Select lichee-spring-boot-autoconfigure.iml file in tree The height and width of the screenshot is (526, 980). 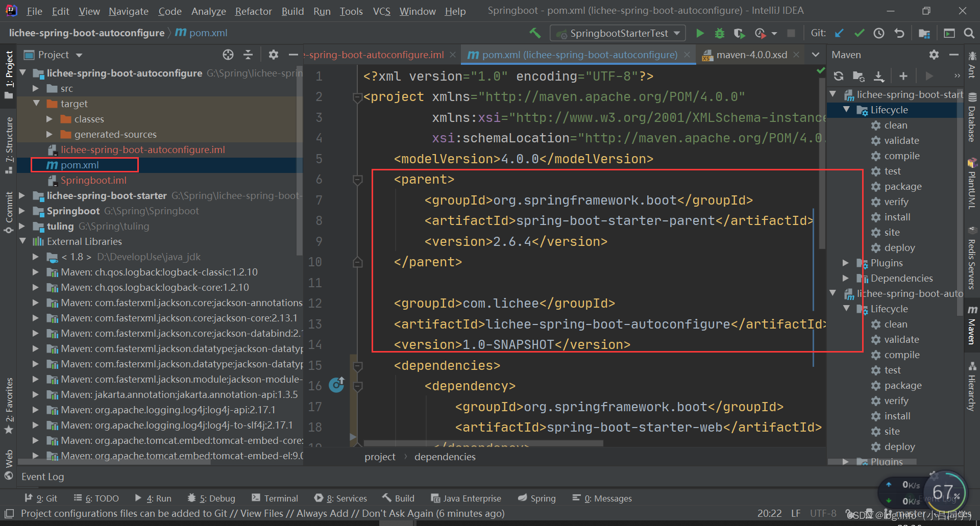[x=143, y=149]
